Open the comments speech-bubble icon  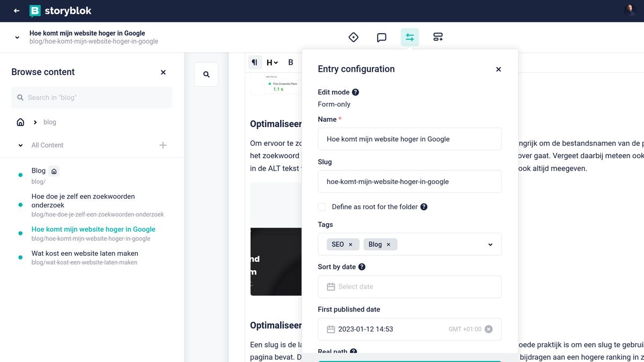pos(382,38)
